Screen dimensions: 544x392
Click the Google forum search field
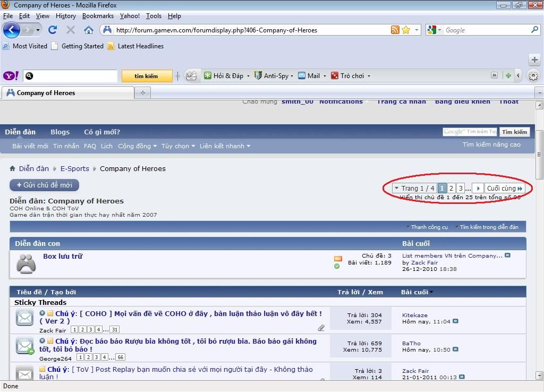pos(470,132)
